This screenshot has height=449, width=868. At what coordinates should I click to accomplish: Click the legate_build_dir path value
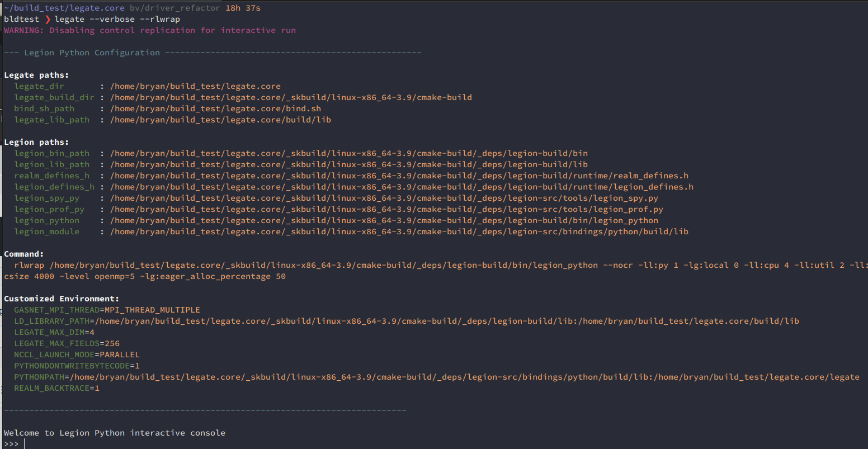pyautogui.click(x=291, y=97)
